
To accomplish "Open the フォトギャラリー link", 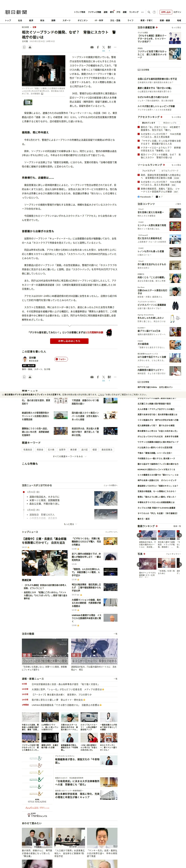I will tap(174, 554).
